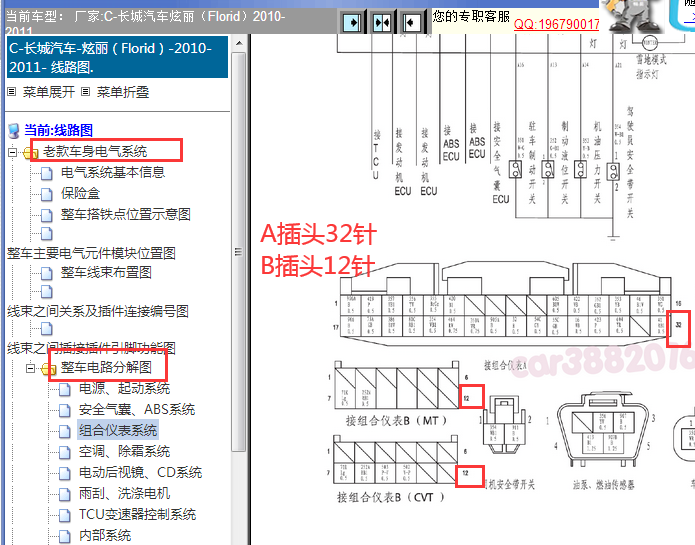Click the 油泵、燃油传感器 connector label
The height and width of the screenshot is (545, 695).
[603, 485]
